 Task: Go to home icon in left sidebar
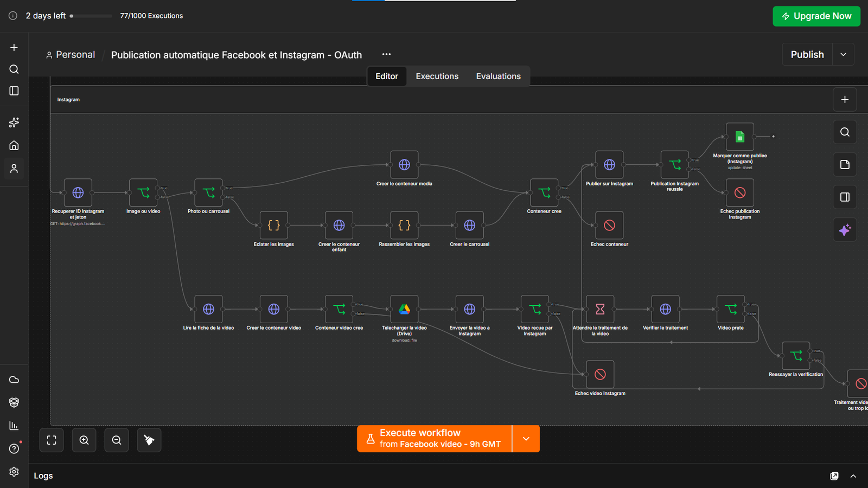(x=14, y=145)
